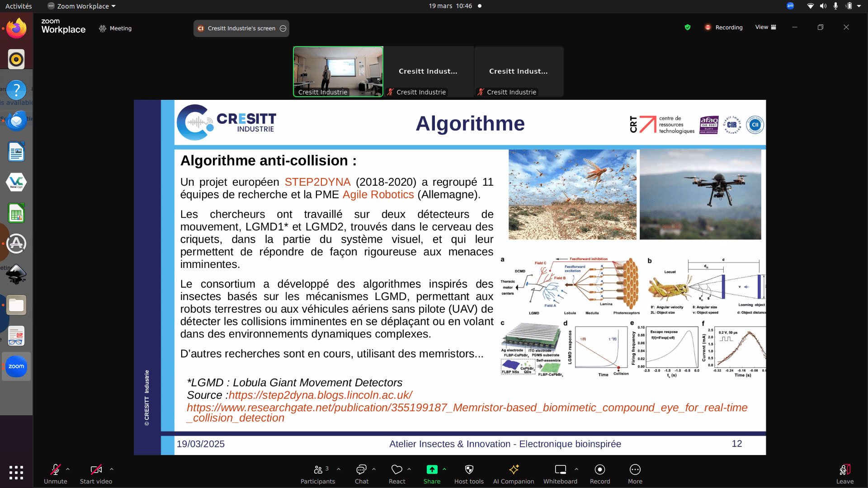Open the Chat panel

click(x=361, y=474)
